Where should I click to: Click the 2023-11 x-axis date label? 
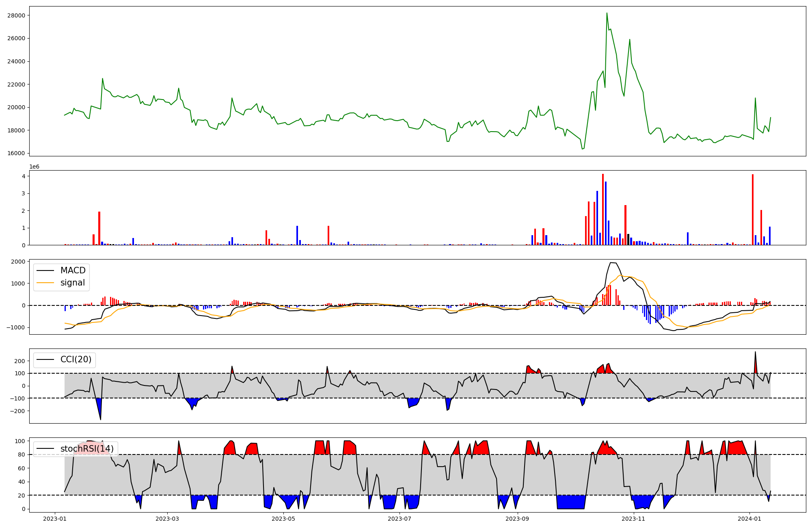[633, 519]
